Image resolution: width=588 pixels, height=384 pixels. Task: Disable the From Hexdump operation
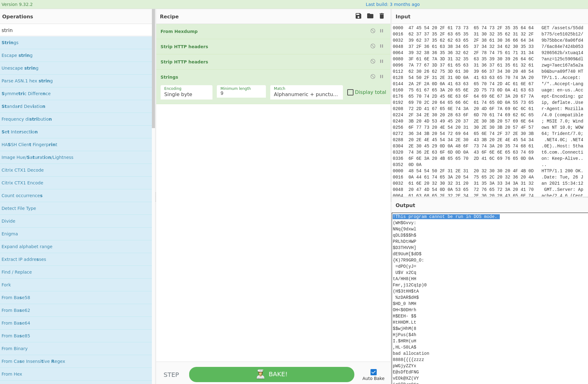(373, 31)
